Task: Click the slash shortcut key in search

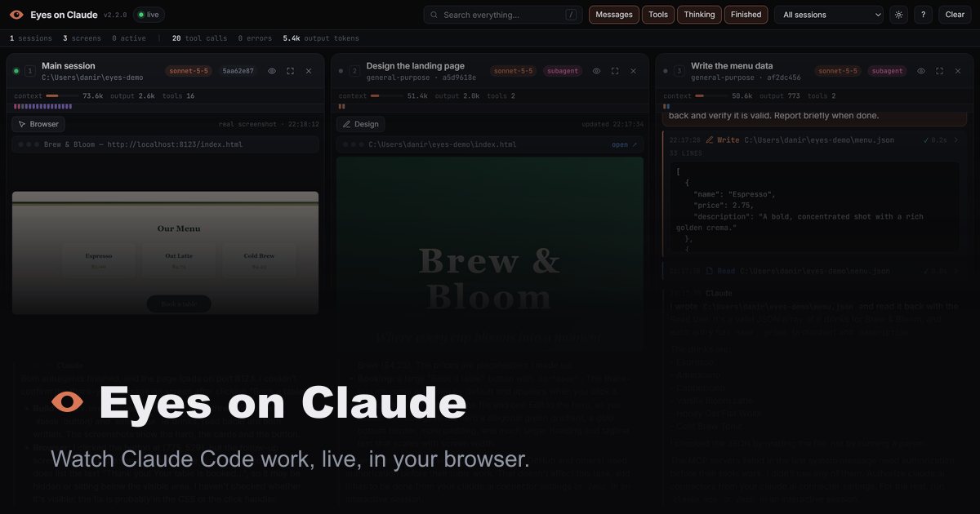Action: point(571,15)
